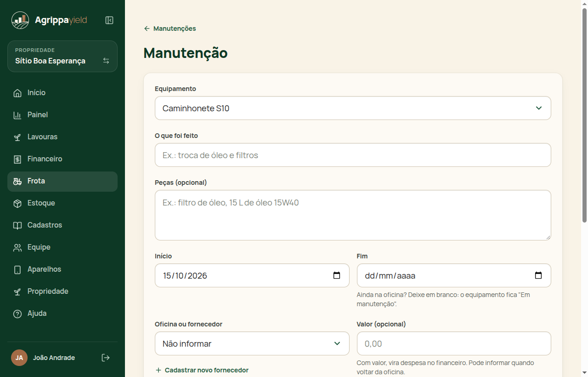Expand the Equipamento dropdown Caminhonete S10
This screenshot has height=377, width=588.
tap(353, 108)
